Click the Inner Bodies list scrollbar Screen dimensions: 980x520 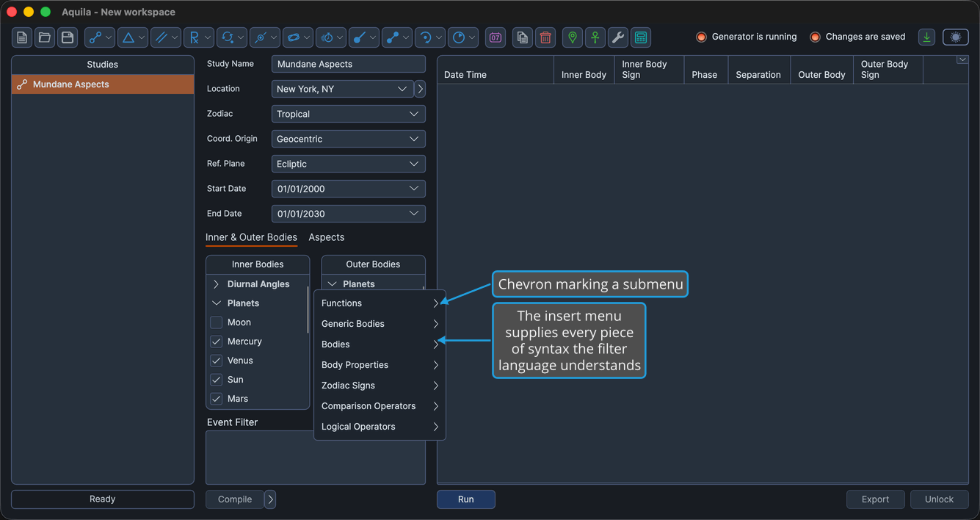308,308
